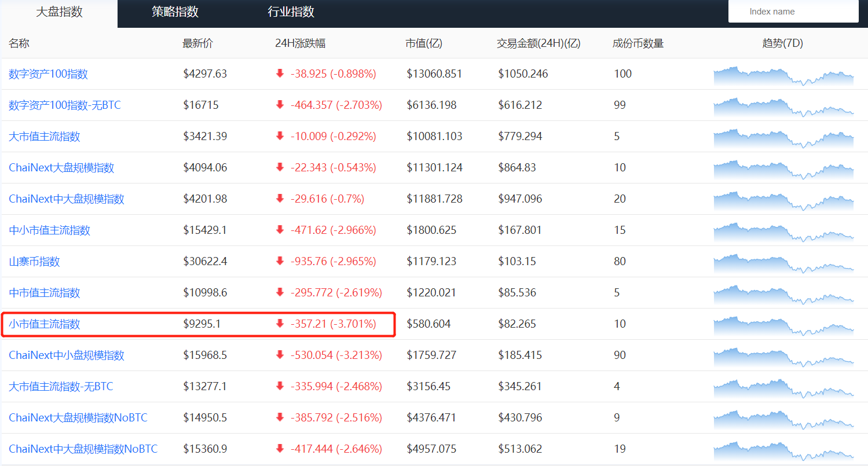Click the 最新价 column header
The image size is (868, 466).
(197, 43)
